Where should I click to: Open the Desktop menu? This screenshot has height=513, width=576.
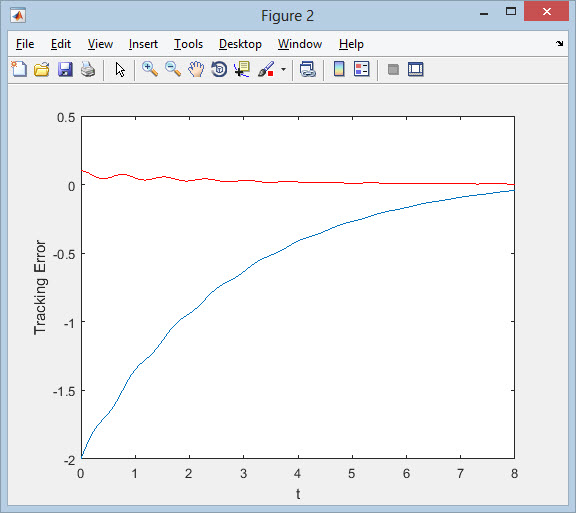240,44
